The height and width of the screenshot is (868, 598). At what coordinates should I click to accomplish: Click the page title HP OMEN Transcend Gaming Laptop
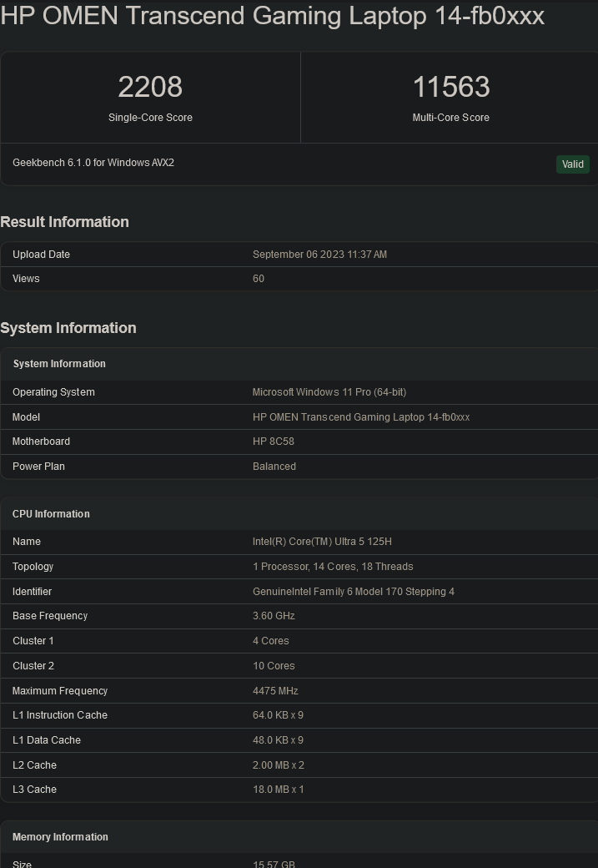click(x=272, y=16)
